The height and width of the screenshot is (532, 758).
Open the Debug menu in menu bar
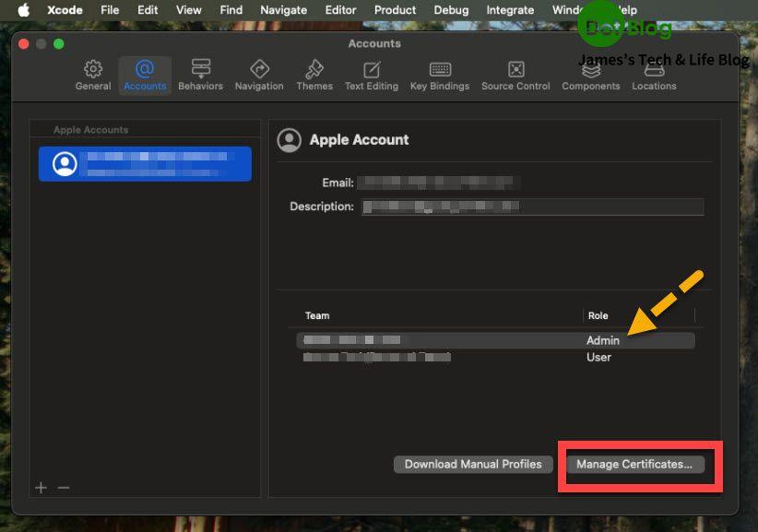(x=451, y=10)
